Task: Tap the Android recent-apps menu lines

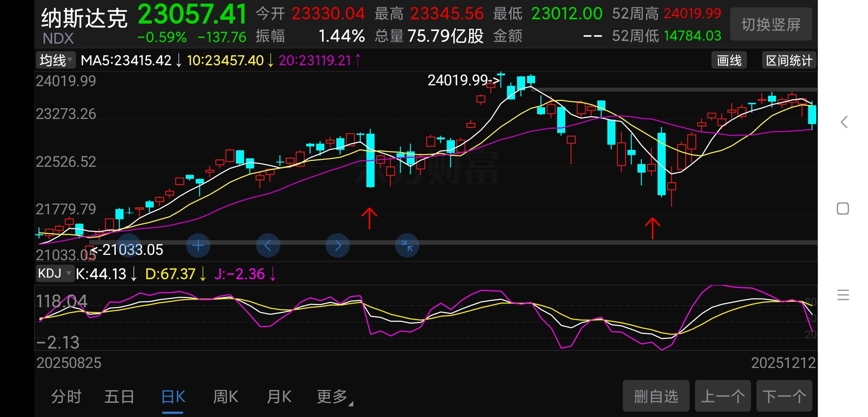Action: click(x=843, y=295)
